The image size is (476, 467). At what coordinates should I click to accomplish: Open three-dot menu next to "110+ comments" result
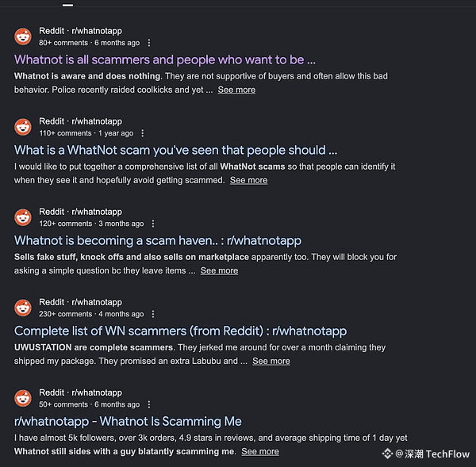pyautogui.click(x=144, y=133)
